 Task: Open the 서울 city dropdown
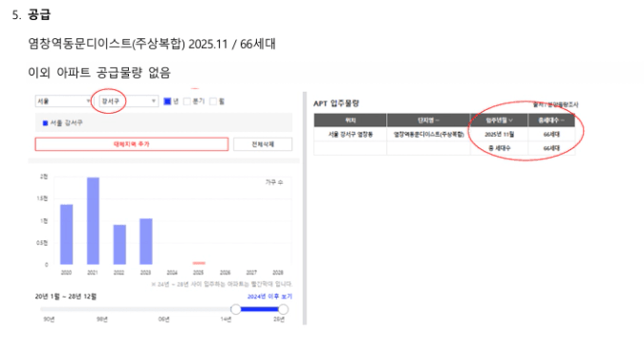pos(63,101)
